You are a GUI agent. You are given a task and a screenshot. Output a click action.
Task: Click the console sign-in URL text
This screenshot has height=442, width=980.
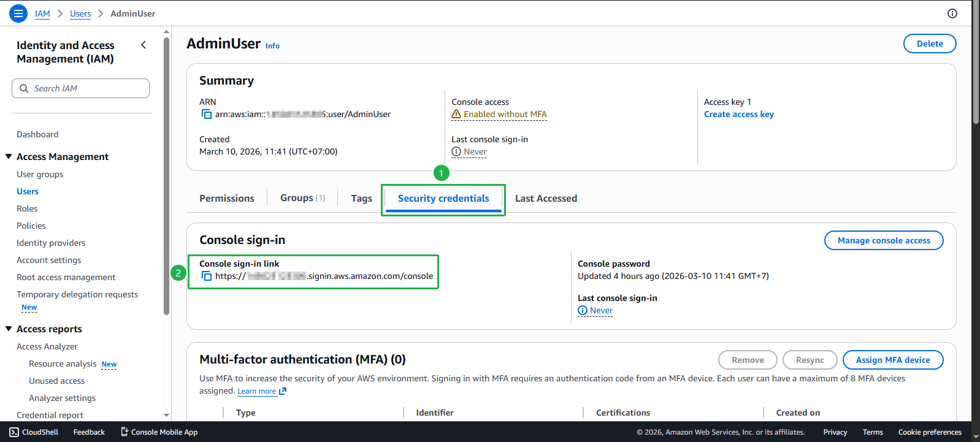tap(324, 276)
